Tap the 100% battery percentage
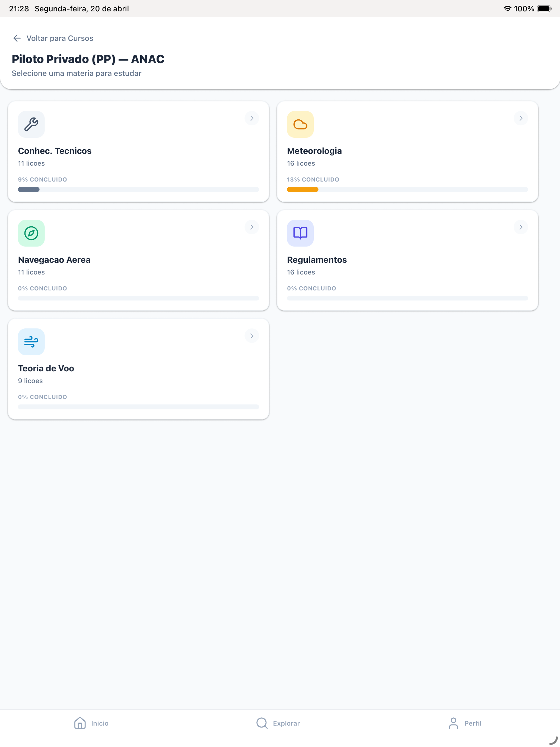 click(x=524, y=9)
